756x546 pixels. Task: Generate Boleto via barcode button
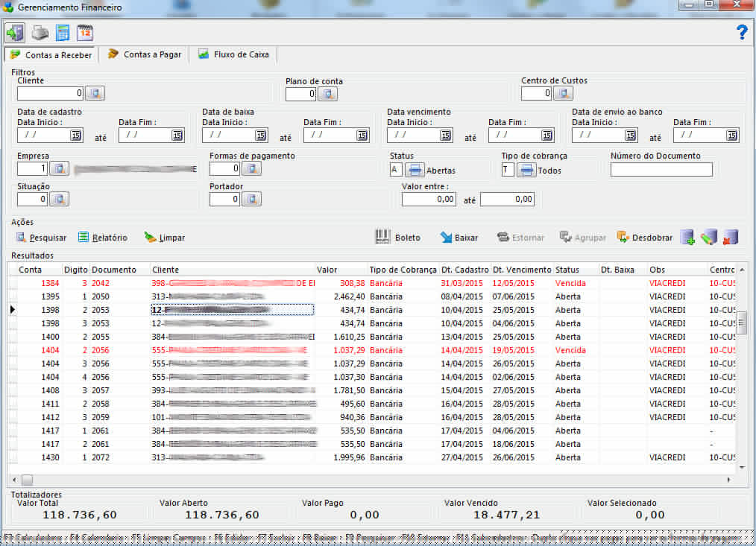tap(398, 238)
